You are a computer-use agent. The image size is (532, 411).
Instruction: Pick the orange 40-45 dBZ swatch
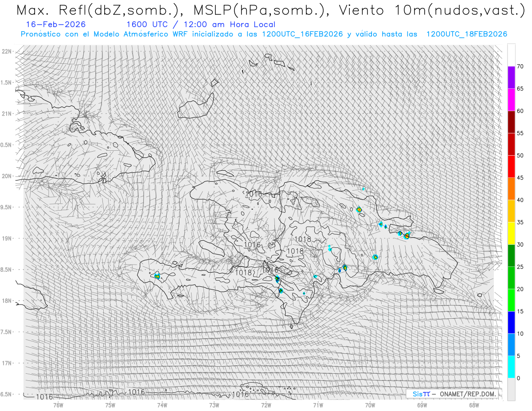[x=511, y=189]
